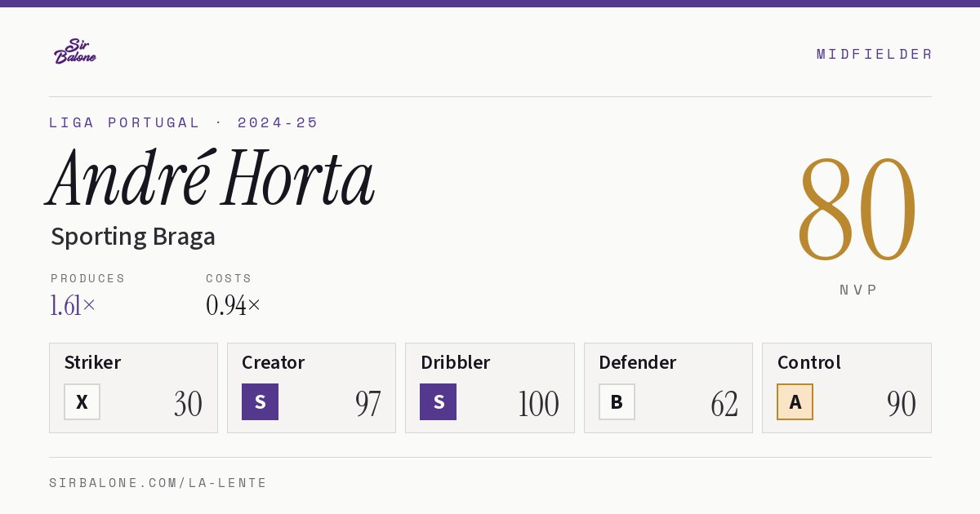Click the Creator card title
Viewport: 980px width, 514px height.
click(274, 362)
